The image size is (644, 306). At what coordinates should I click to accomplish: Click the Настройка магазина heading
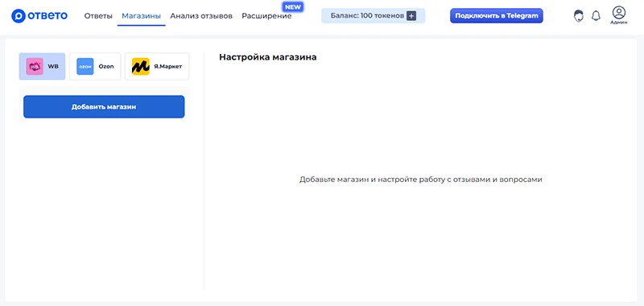coord(268,57)
